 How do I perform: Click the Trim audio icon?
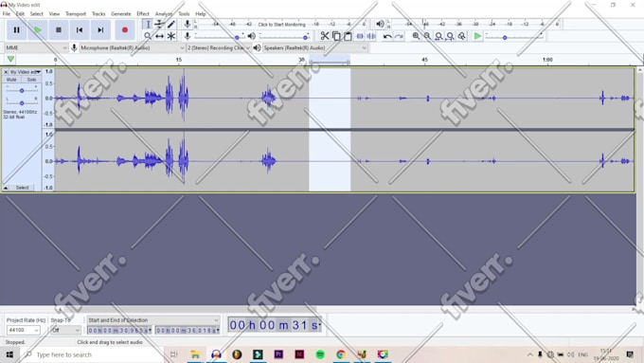tap(360, 36)
